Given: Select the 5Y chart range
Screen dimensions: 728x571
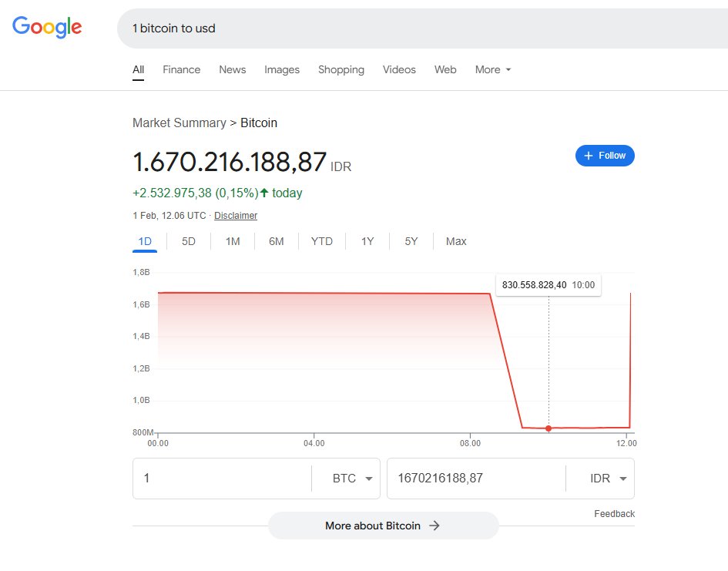Looking at the screenshot, I should (411, 241).
